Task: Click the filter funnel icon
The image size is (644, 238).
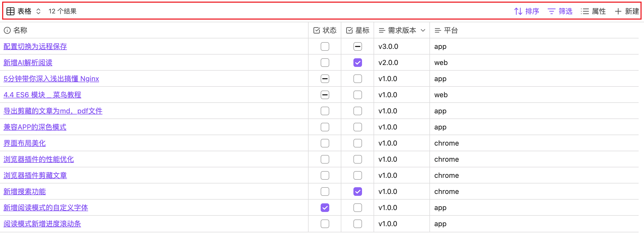Action: pos(552,11)
